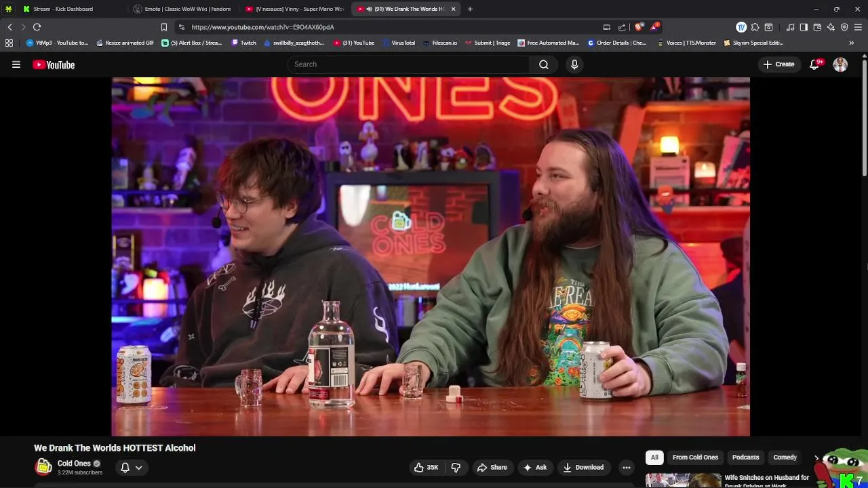Screen dimensions: 868x488
Task: Open the bookmarks bar apps grid icon
Action: tap(9, 43)
